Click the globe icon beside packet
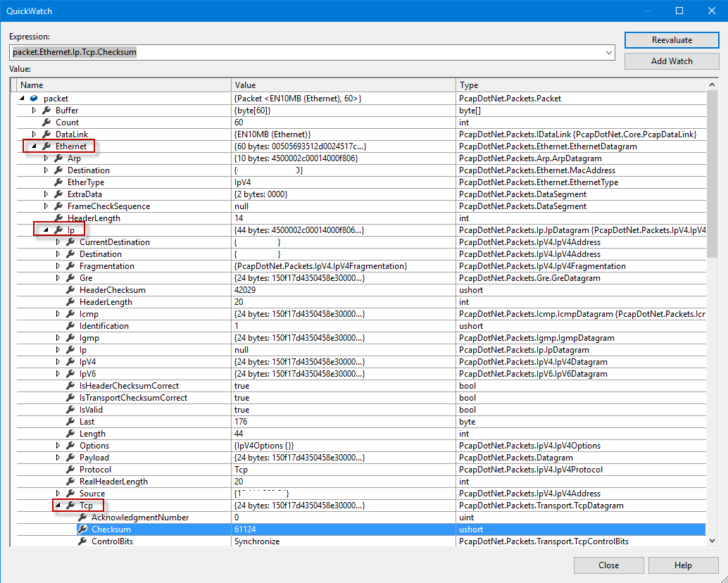728x583 pixels. [x=33, y=98]
